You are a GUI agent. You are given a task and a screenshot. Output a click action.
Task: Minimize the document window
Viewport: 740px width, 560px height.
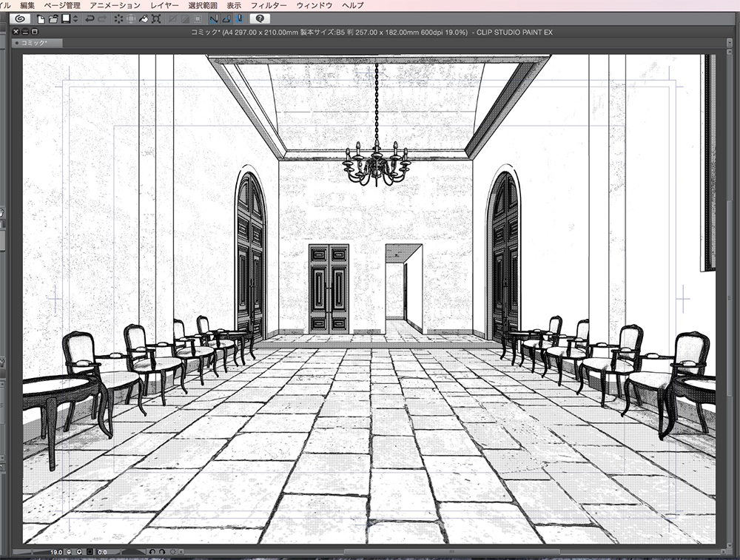(x=25, y=32)
